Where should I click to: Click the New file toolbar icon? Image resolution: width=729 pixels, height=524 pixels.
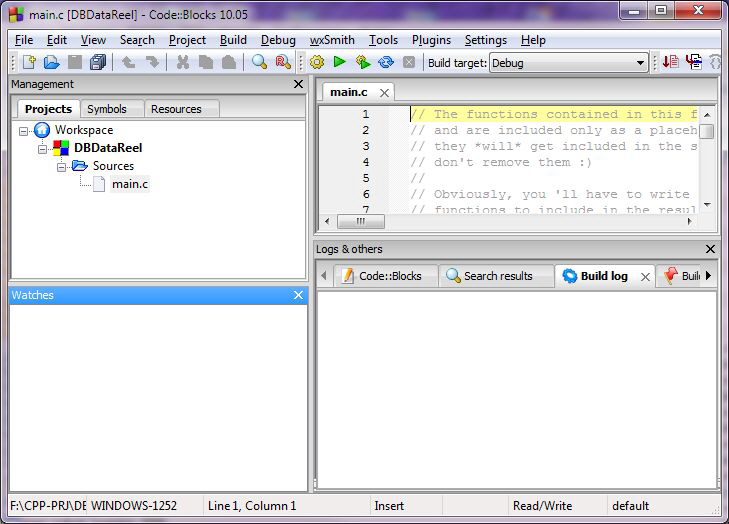tap(29, 62)
